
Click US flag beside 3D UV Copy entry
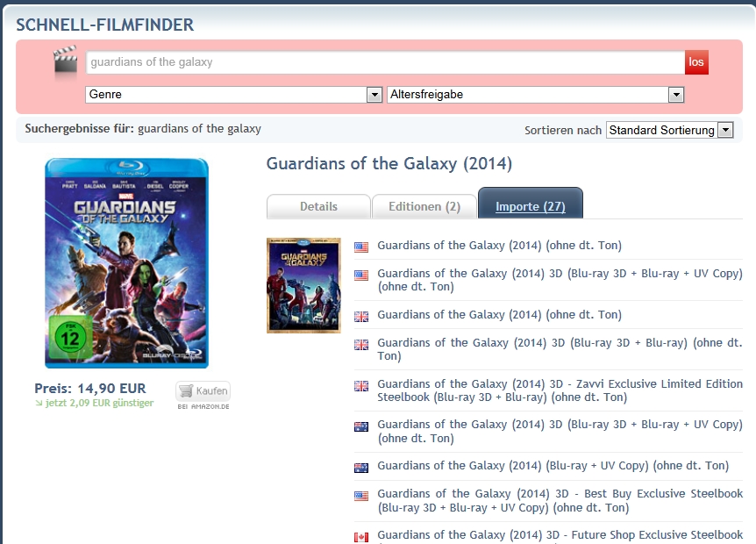(361, 275)
